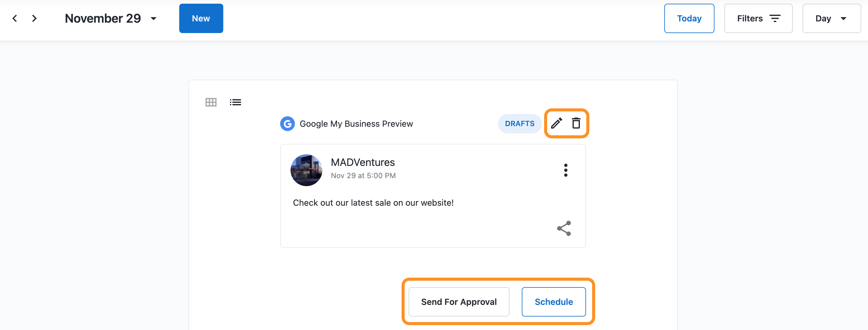The image size is (868, 330).
Task: Schedule the draft post
Action: point(554,302)
